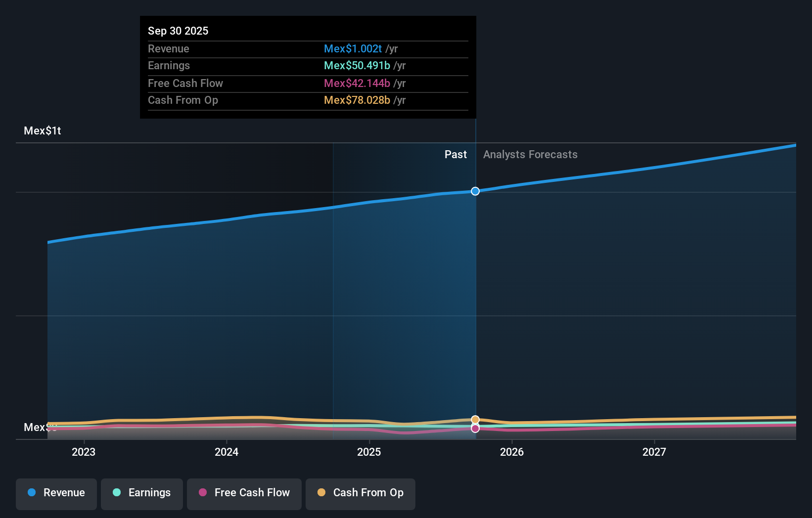Toggle the Revenue series visibility

(x=56, y=493)
